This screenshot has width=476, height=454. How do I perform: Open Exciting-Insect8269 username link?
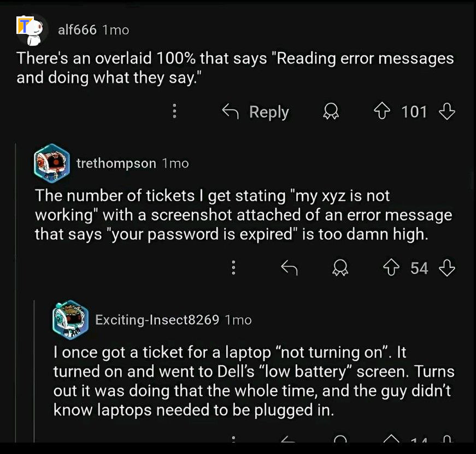157,319
